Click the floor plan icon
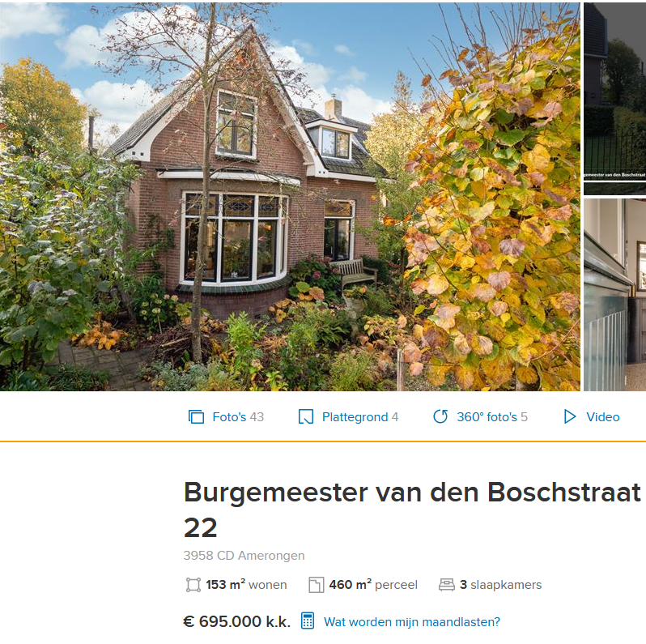 [306, 417]
